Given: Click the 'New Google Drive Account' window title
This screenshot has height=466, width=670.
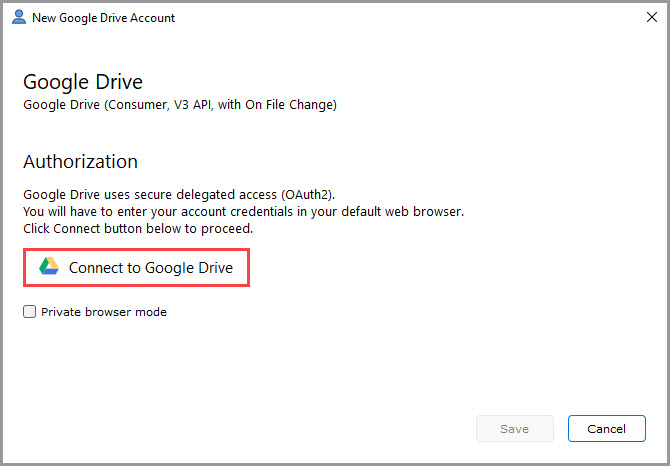Looking at the screenshot, I should click(x=103, y=18).
